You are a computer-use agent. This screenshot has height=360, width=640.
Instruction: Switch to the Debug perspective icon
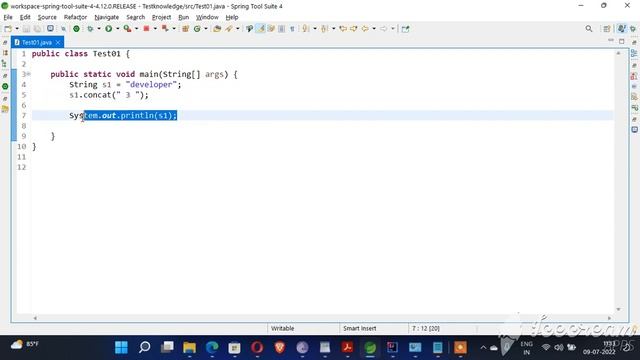[x=633, y=29]
